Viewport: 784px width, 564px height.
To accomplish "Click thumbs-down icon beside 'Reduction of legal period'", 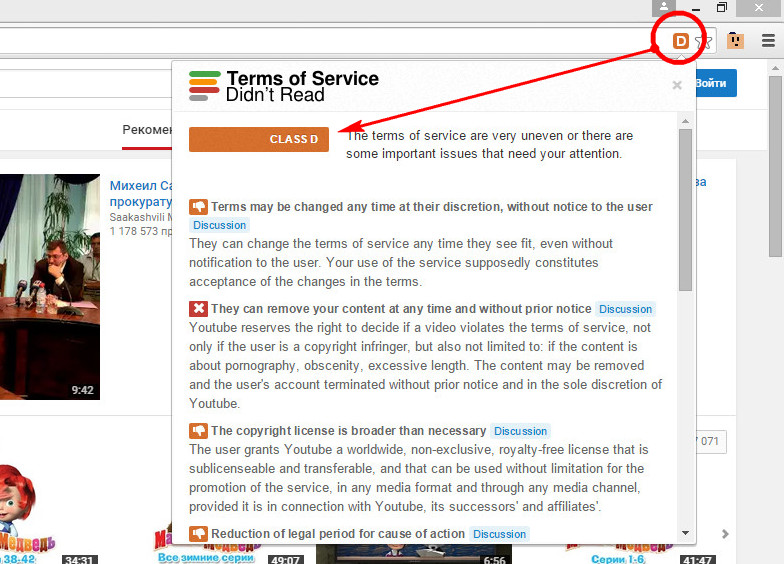I will tap(198, 534).
